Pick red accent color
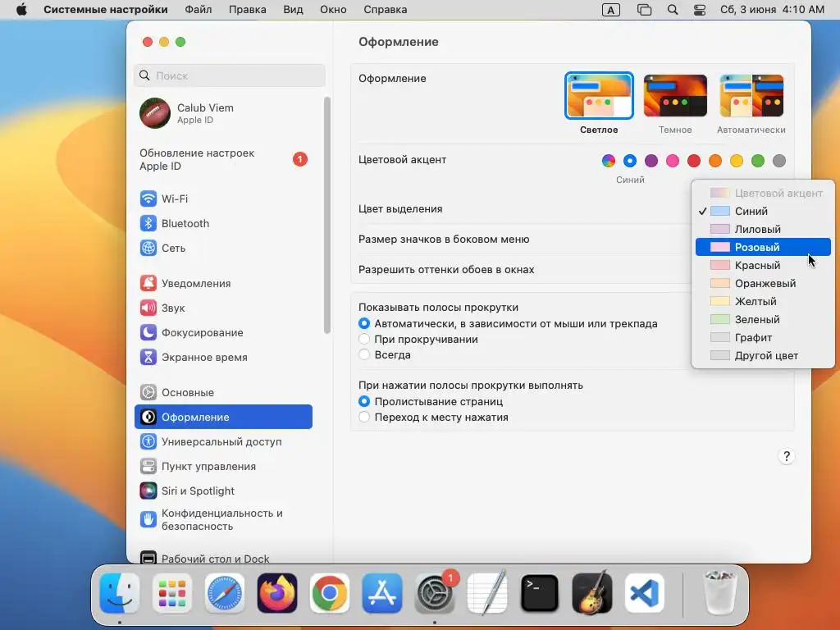840x630 pixels. pyautogui.click(x=694, y=160)
